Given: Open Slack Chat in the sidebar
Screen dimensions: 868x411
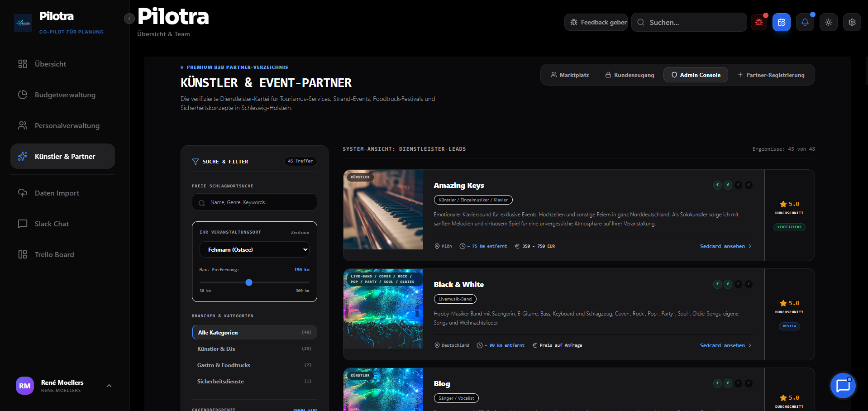Looking at the screenshot, I should tap(62, 224).
